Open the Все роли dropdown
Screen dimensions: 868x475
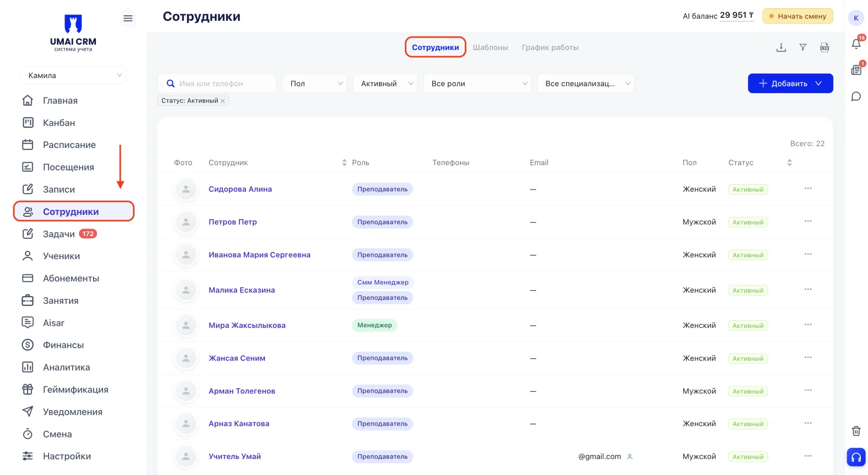coord(477,83)
